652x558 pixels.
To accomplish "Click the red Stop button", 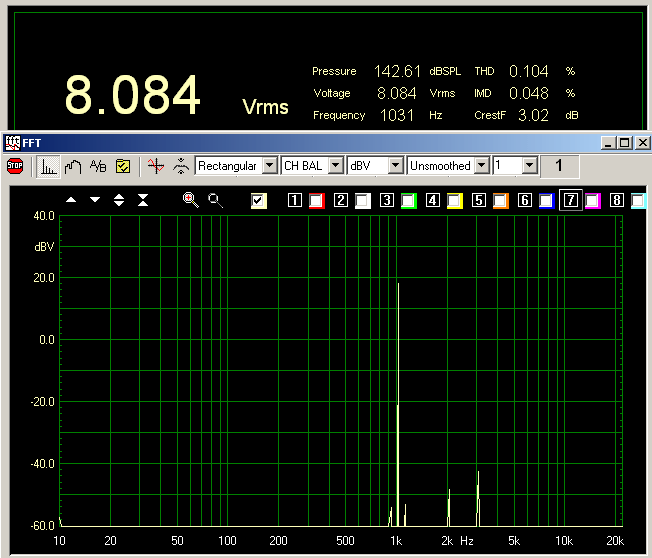I will pyautogui.click(x=15, y=166).
